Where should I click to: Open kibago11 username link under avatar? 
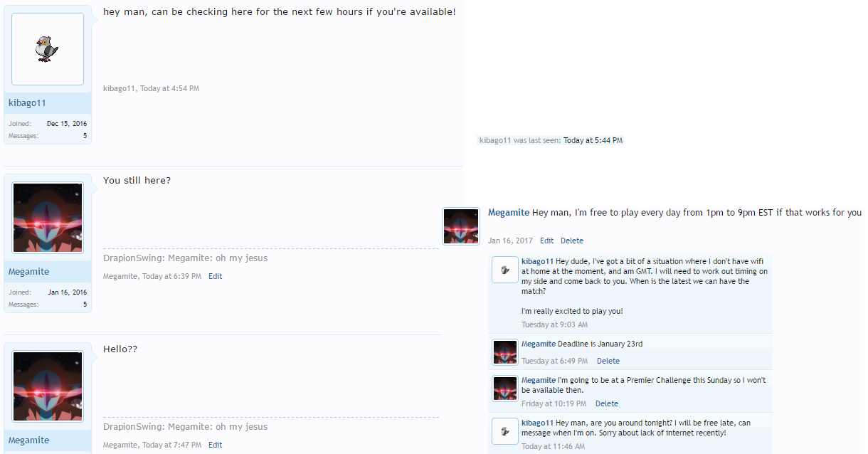(x=27, y=102)
